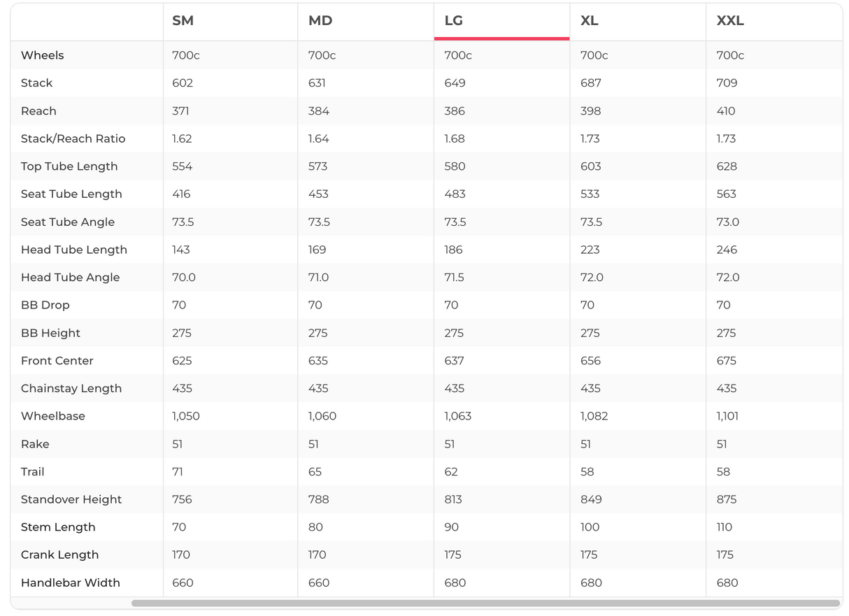Viewport: 849px width, 616px height.
Task: Select the Handlebar Width row label
Action: (x=70, y=582)
